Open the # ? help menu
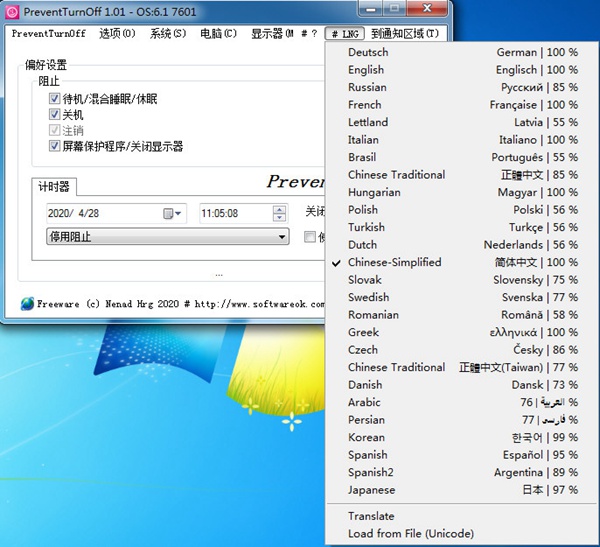This screenshot has height=547, width=600. coord(309,34)
